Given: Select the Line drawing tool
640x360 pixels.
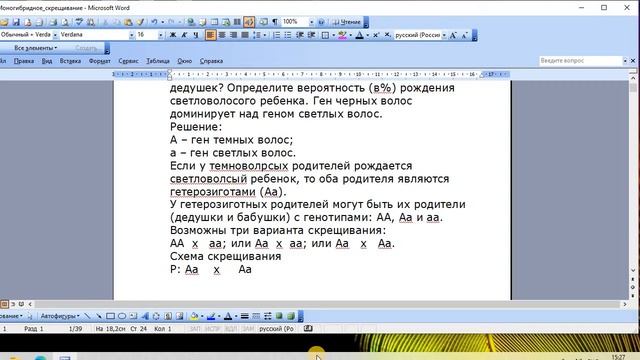Looking at the screenshot, I should (x=87, y=316).
